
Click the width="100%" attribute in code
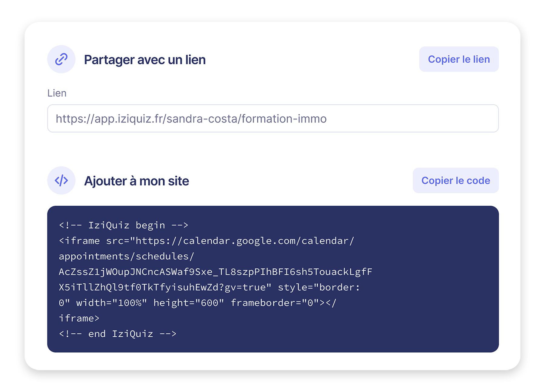pos(111,303)
